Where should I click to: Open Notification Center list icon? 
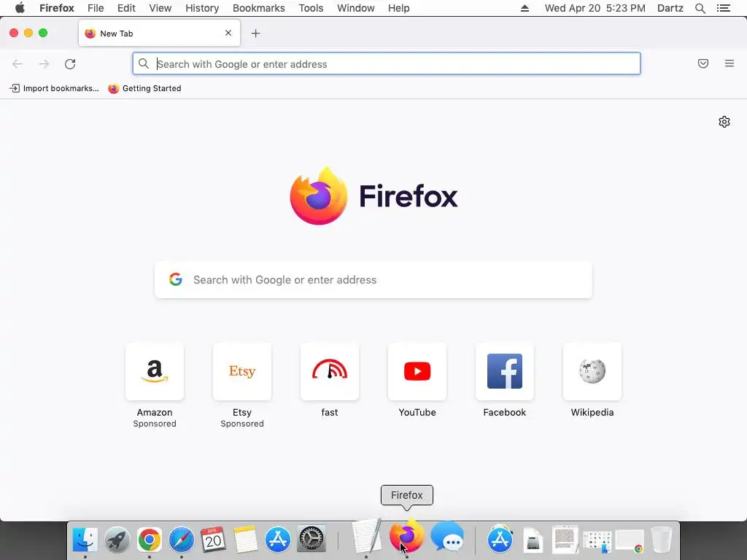tap(724, 8)
